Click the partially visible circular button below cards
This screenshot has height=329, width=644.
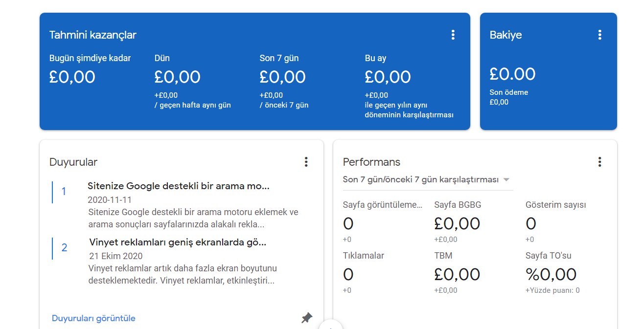(331, 325)
